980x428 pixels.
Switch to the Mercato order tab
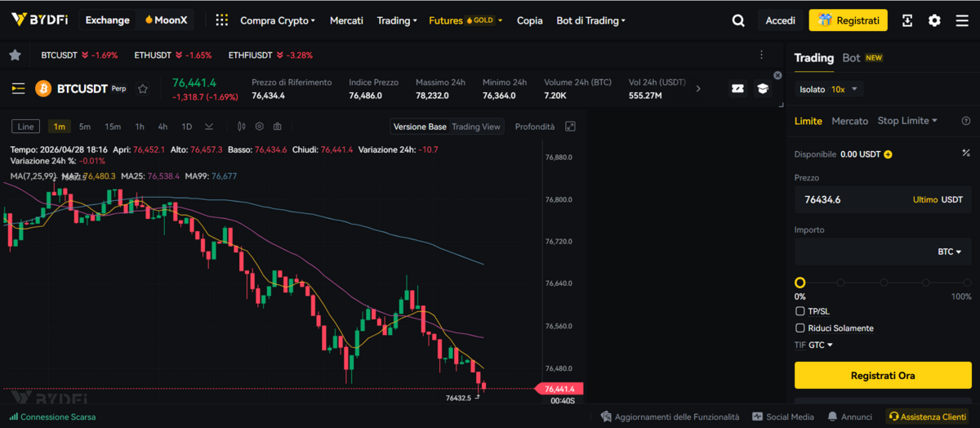click(849, 121)
